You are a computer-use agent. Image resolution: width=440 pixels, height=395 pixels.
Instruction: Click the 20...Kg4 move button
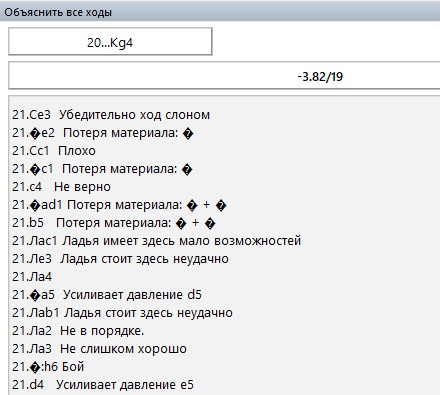110,42
